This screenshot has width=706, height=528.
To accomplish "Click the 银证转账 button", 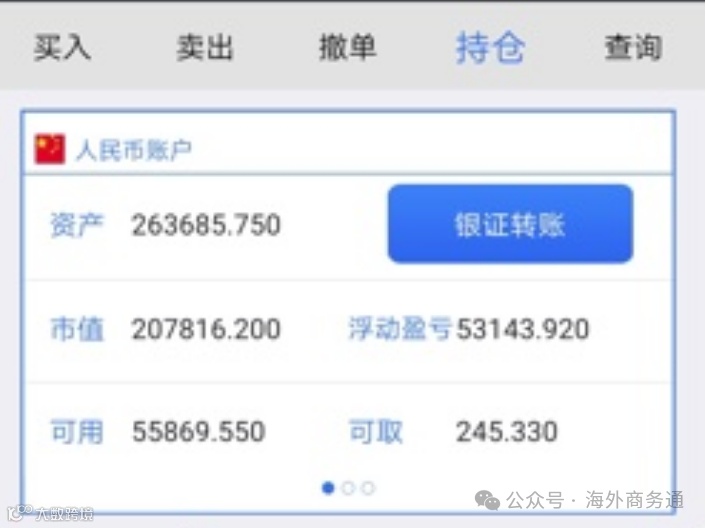I will point(511,224).
